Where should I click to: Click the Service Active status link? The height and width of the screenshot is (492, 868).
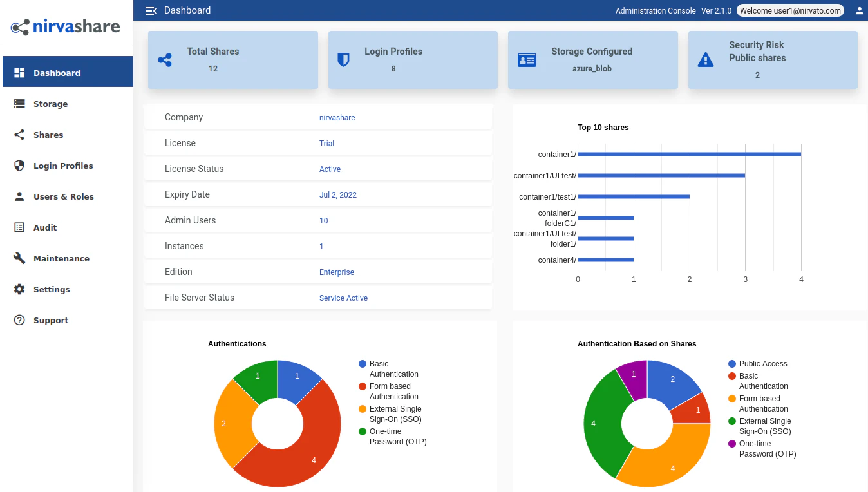point(343,298)
